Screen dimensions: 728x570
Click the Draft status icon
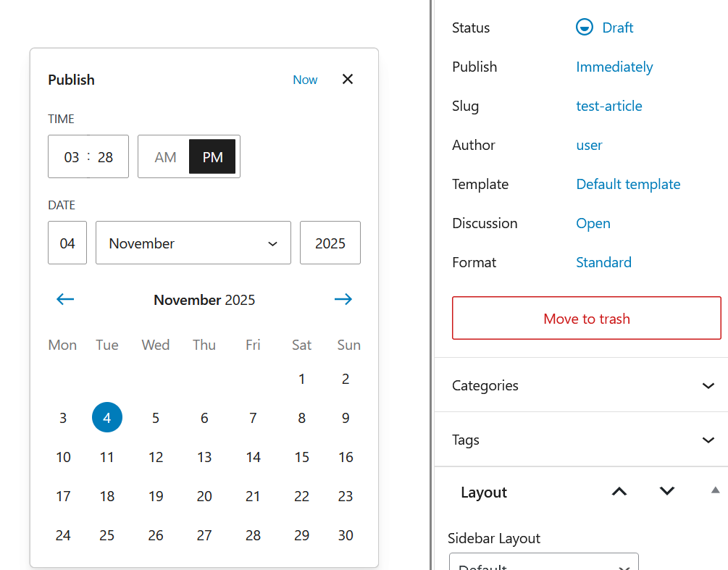pos(584,28)
